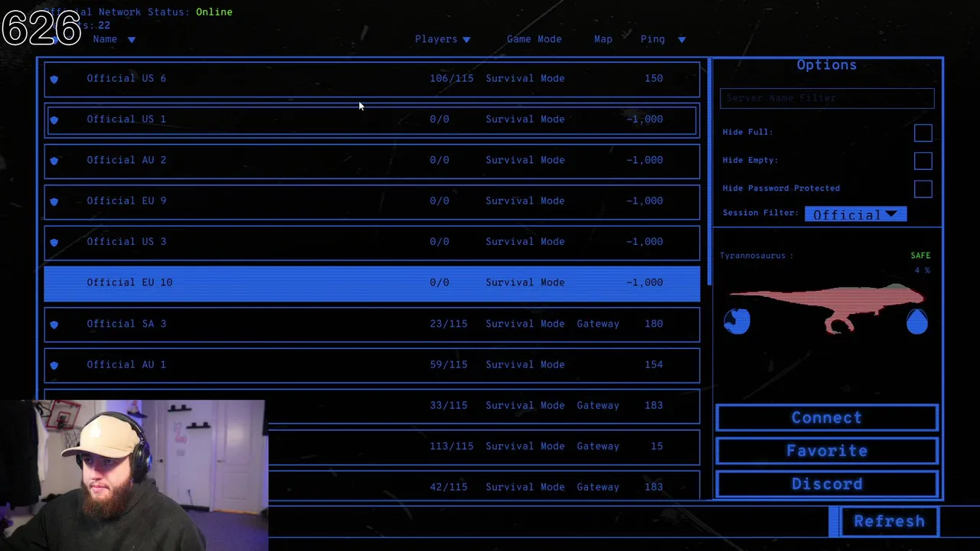
Task: Click the Server Name Filter field
Action: pyautogui.click(x=827, y=98)
